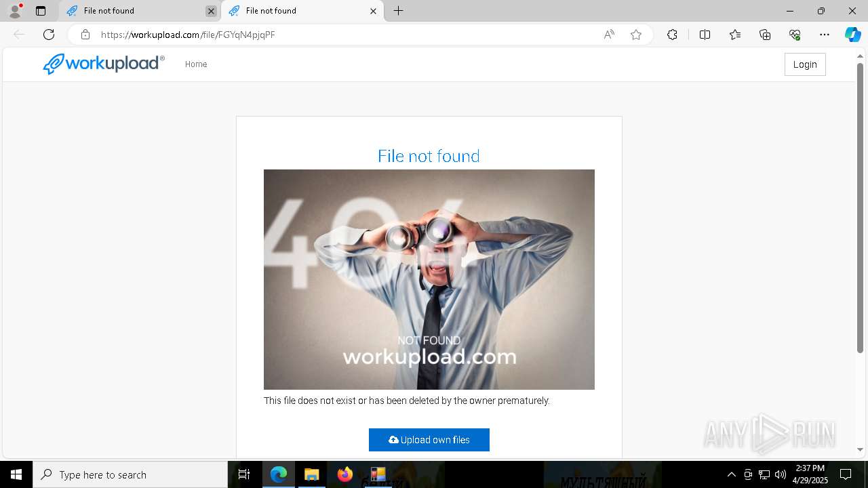The width and height of the screenshot is (868, 488).
Task: Go back to the previous page
Action: (x=19, y=35)
